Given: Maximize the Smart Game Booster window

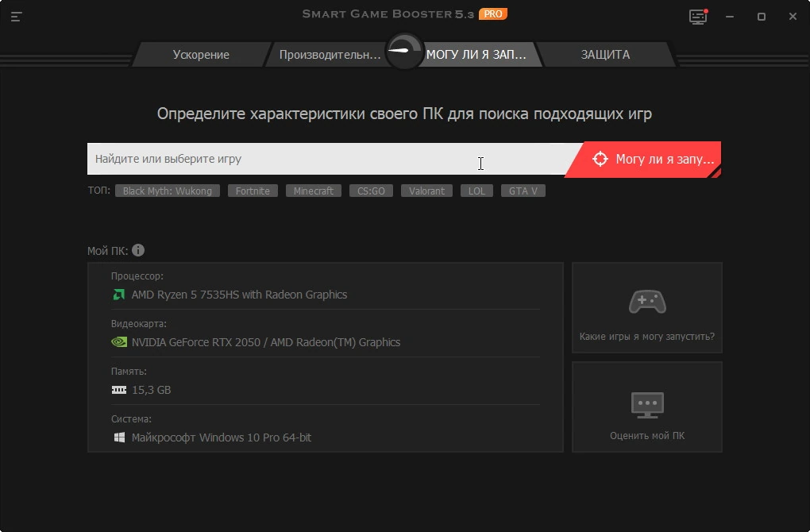Looking at the screenshot, I should 761,17.
